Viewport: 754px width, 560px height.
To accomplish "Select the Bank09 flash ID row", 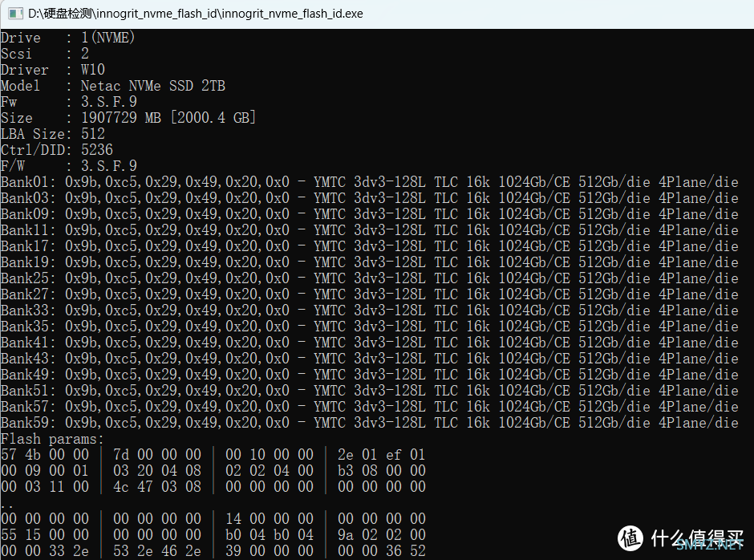I will [x=369, y=213].
